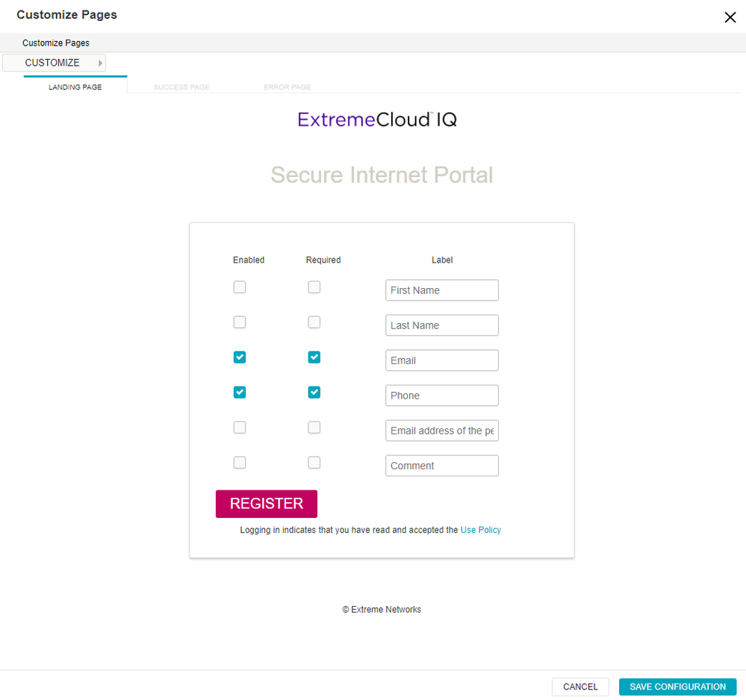This screenshot has width=746, height=700.
Task: Close the Customize Pages dialog
Action: (730, 18)
